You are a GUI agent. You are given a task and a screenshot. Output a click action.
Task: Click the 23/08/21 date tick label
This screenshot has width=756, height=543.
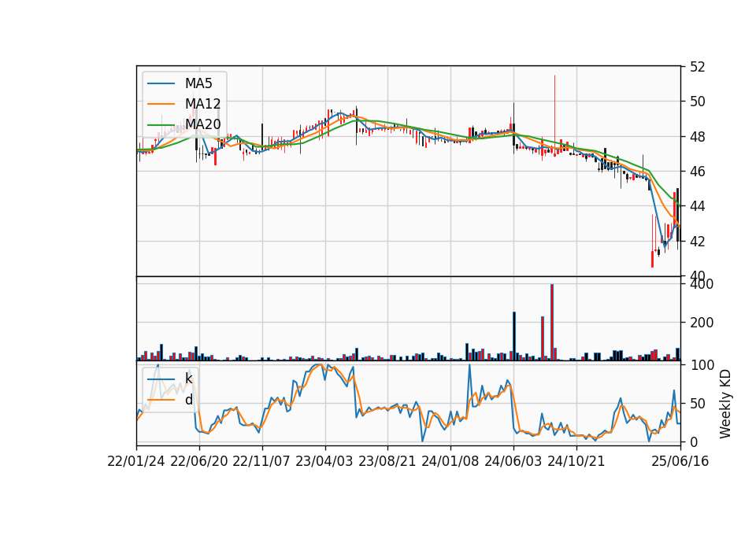click(x=387, y=461)
